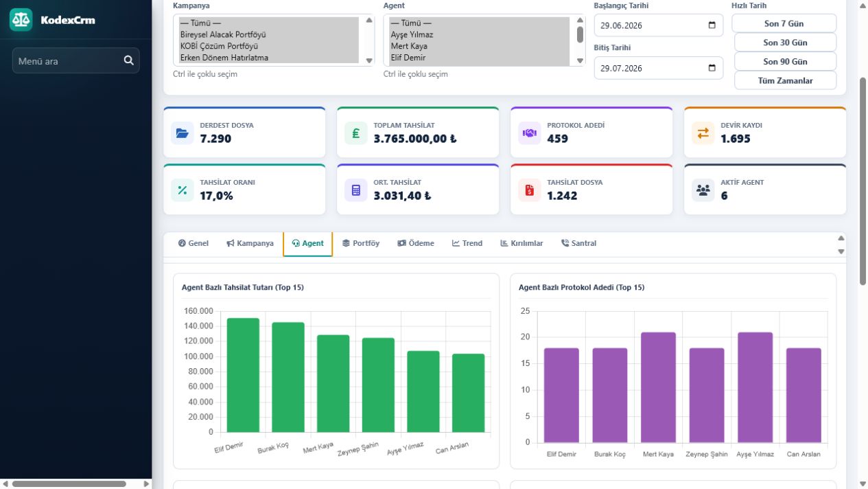The image size is (868, 489).
Task: Open the Santral tab
Action: pyautogui.click(x=578, y=243)
